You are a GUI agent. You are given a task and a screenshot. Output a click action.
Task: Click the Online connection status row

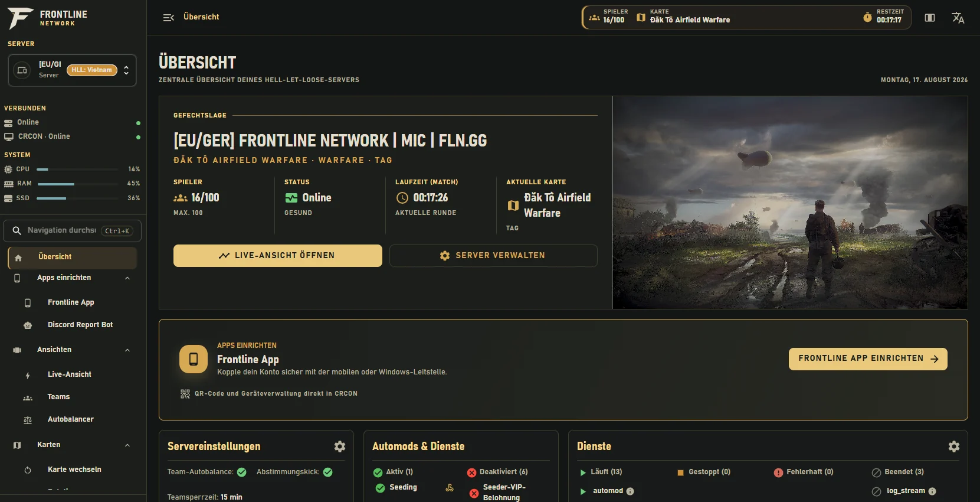click(72, 123)
